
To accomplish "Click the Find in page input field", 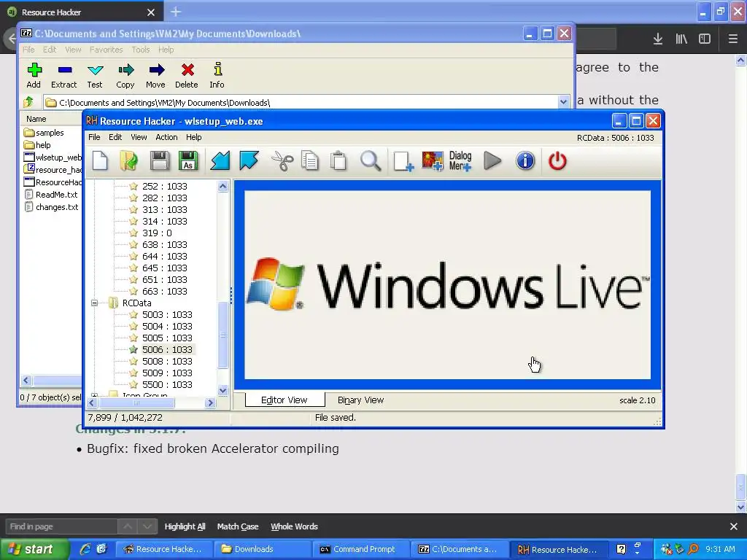I will (61, 526).
